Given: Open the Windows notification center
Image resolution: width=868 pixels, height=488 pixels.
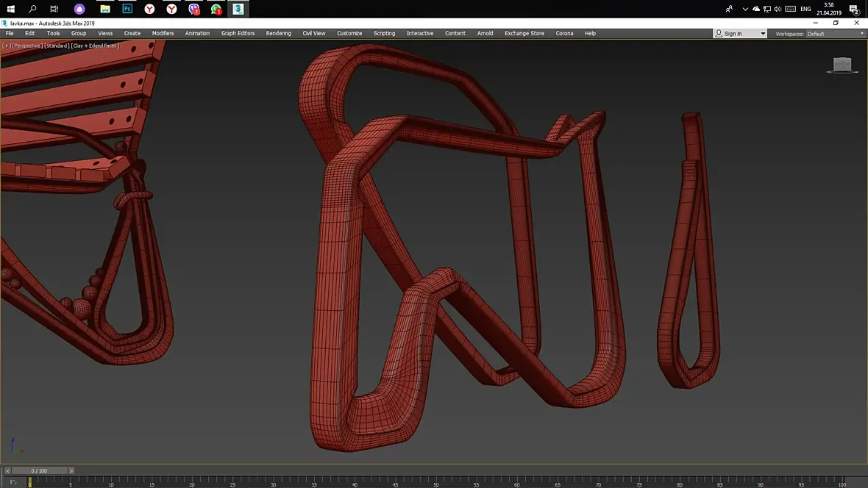Looking at the screenshot, I should (854, 9).
